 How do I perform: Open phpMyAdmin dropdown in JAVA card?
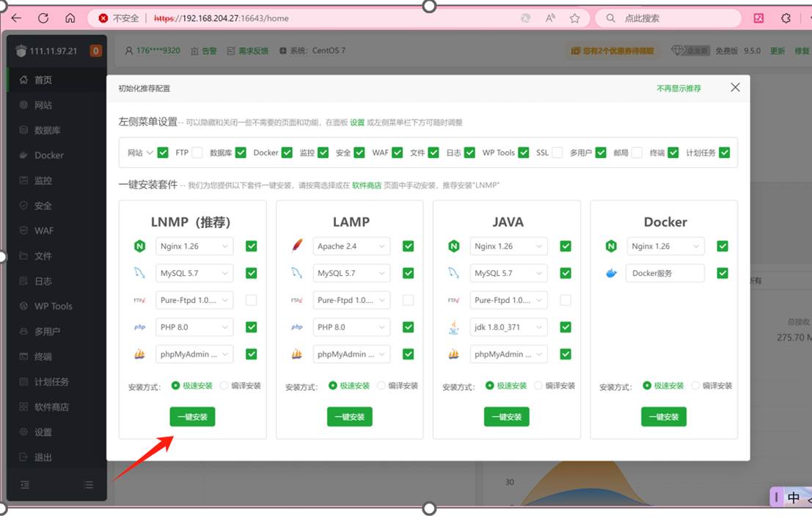point(508,354)
